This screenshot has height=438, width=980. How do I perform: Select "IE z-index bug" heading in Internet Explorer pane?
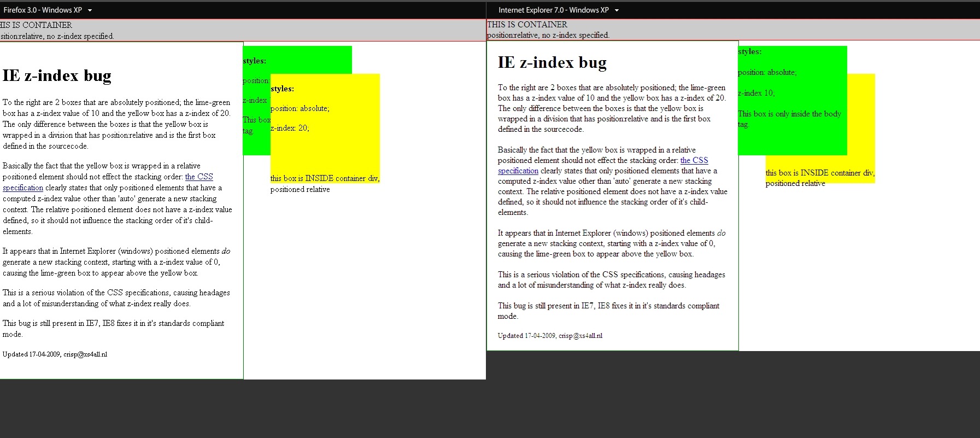pyautogui.click(x=552, y=62)
